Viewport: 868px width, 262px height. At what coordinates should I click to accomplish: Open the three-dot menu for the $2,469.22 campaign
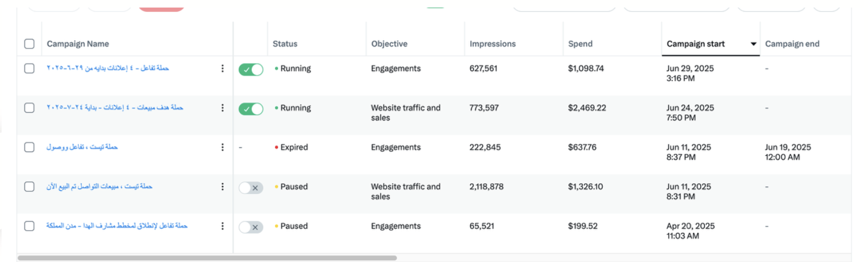(222, 108)
